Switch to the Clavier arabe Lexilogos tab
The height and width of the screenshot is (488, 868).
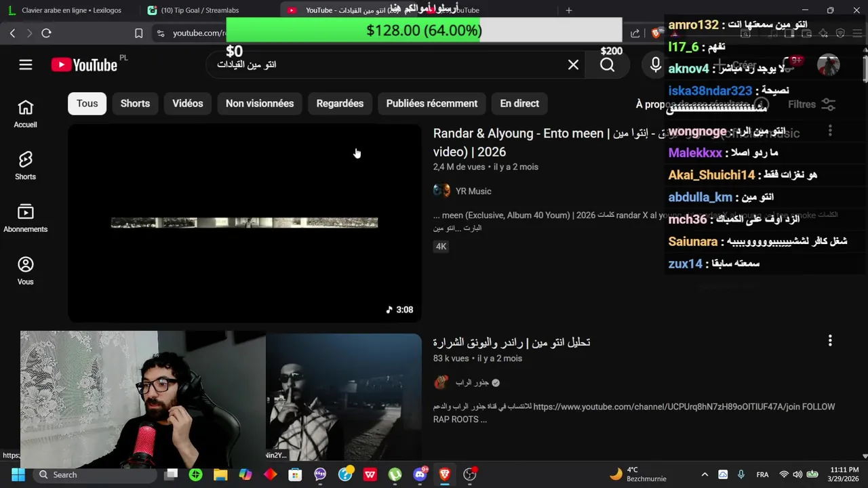click(71, 10)
